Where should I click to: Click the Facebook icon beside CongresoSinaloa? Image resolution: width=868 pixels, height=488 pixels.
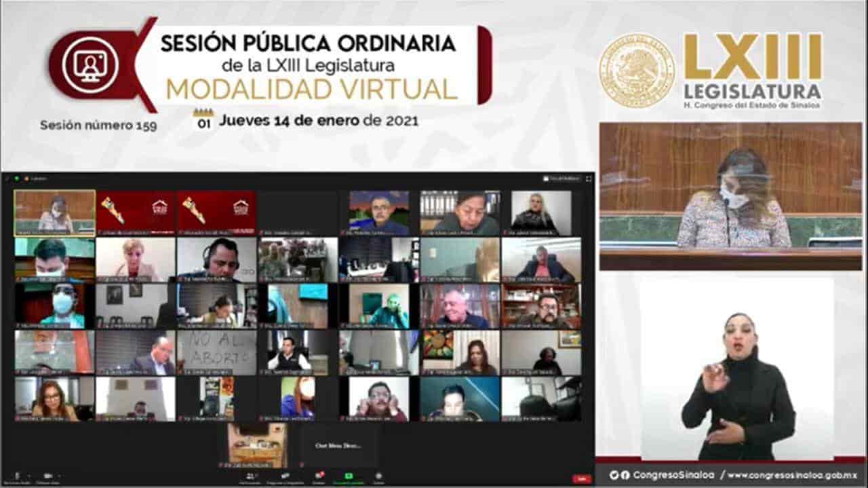click(625, 475)
